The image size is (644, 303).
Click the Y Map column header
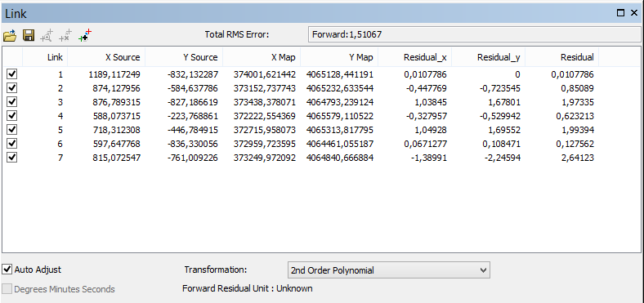339,57
